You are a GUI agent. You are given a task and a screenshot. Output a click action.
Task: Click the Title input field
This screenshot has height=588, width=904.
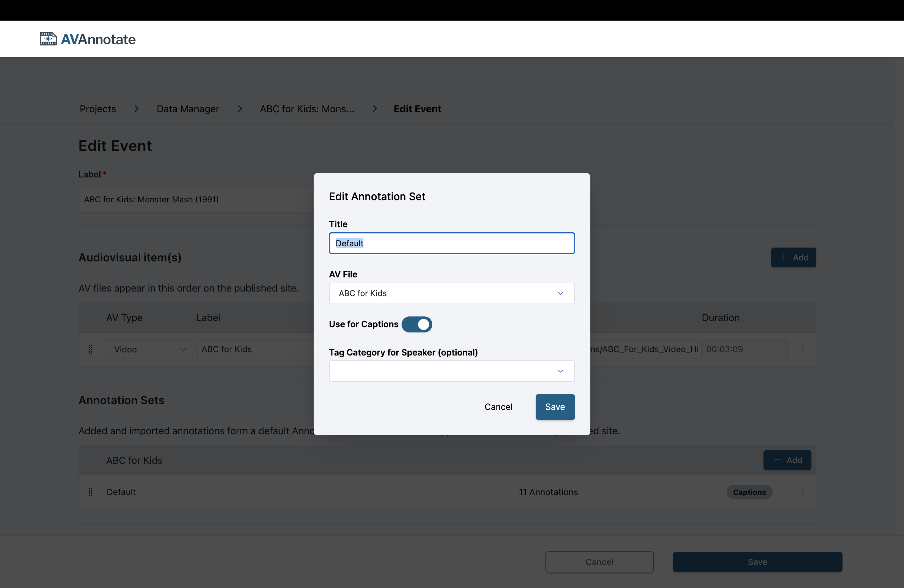[x=451, y=243]
